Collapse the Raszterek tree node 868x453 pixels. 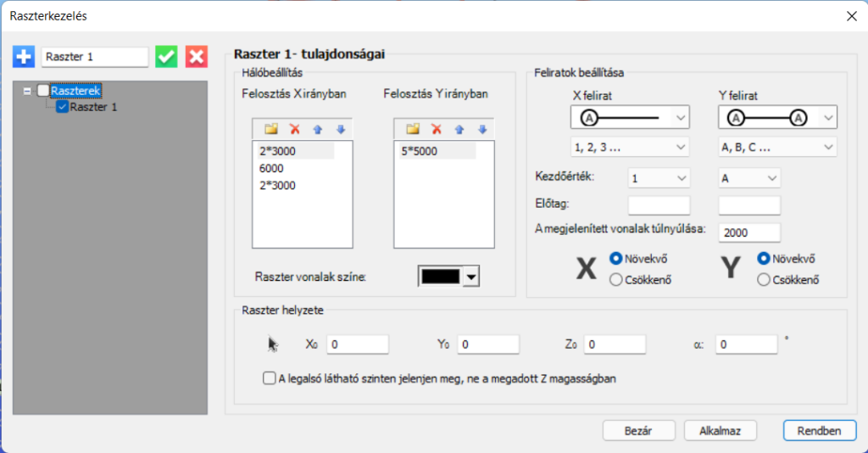click(x=27, y=90)
